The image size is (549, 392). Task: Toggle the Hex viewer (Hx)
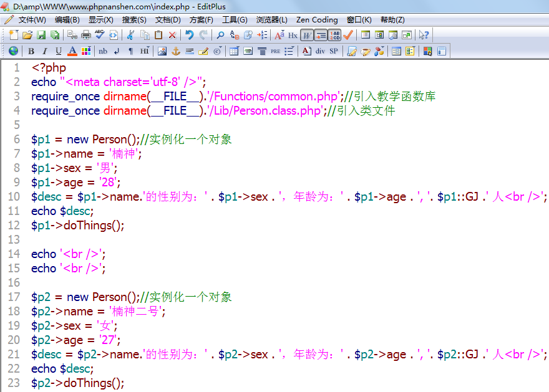pyautogui.click(x=293, y=35)
